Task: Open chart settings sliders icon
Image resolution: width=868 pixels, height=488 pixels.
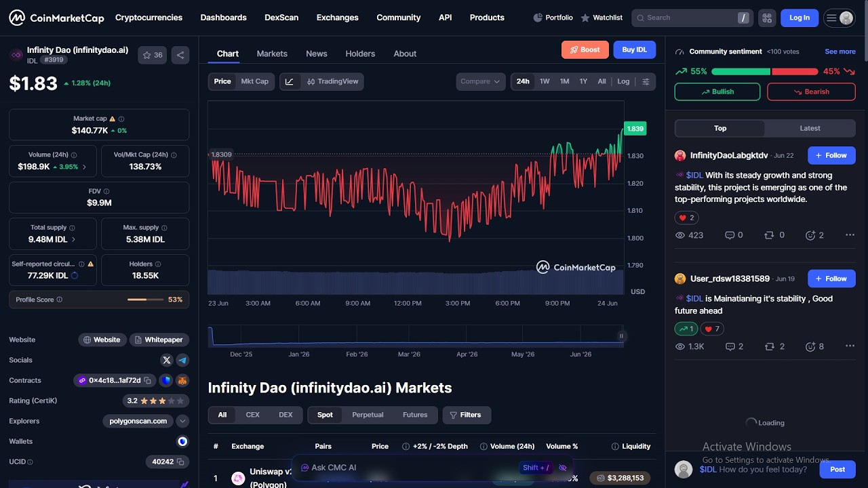Action: pos(646,81)
